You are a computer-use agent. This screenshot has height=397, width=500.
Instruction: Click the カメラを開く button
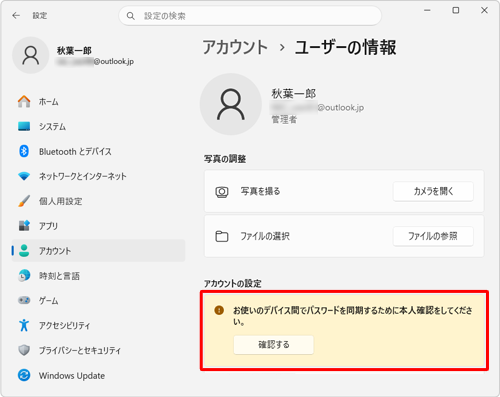click(x=433, y=191)
